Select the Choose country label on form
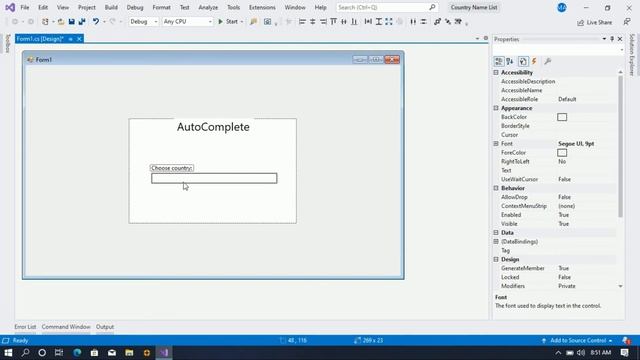 point(172,168)
